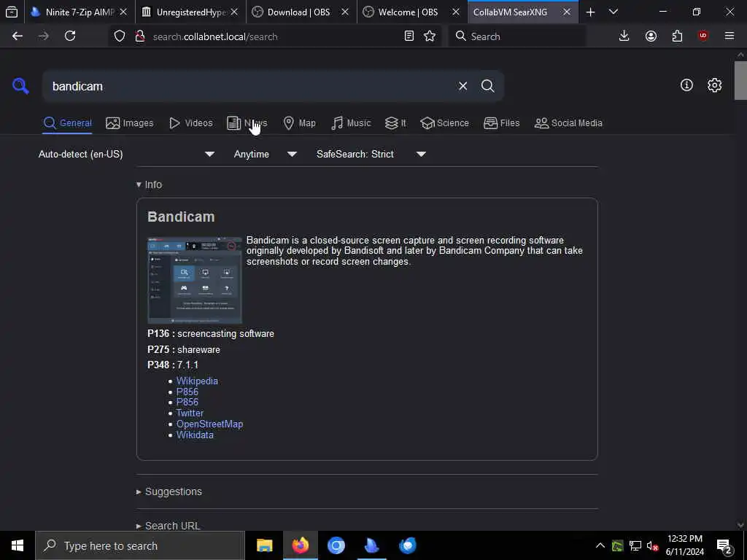Clear the bandicam search query

(462, 86)
